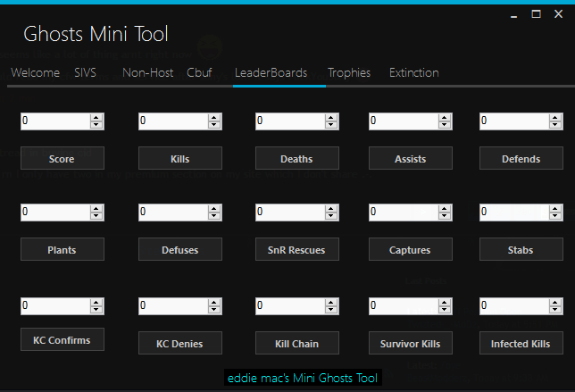Open the SIVS tab
The image size is (575, 392).
click(85, 72)
